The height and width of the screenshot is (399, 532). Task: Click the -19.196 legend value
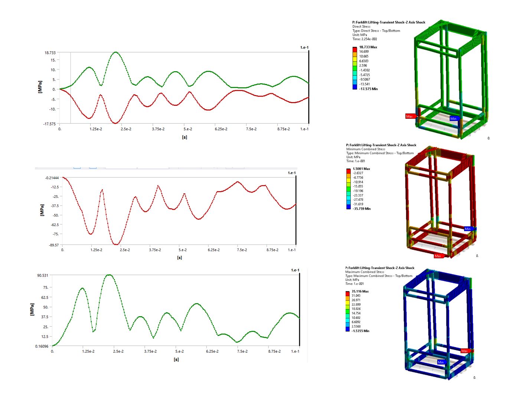pos(358,191)
